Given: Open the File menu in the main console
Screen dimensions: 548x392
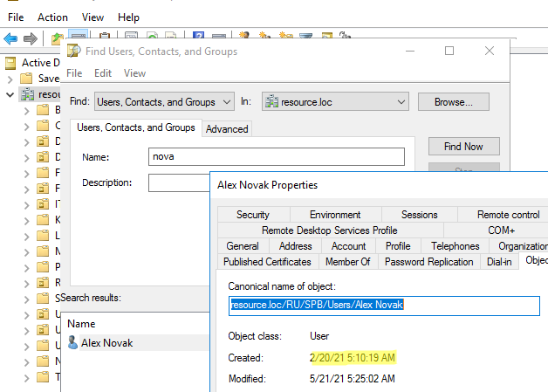Looking at the screenshot, I should coord(16,17).
